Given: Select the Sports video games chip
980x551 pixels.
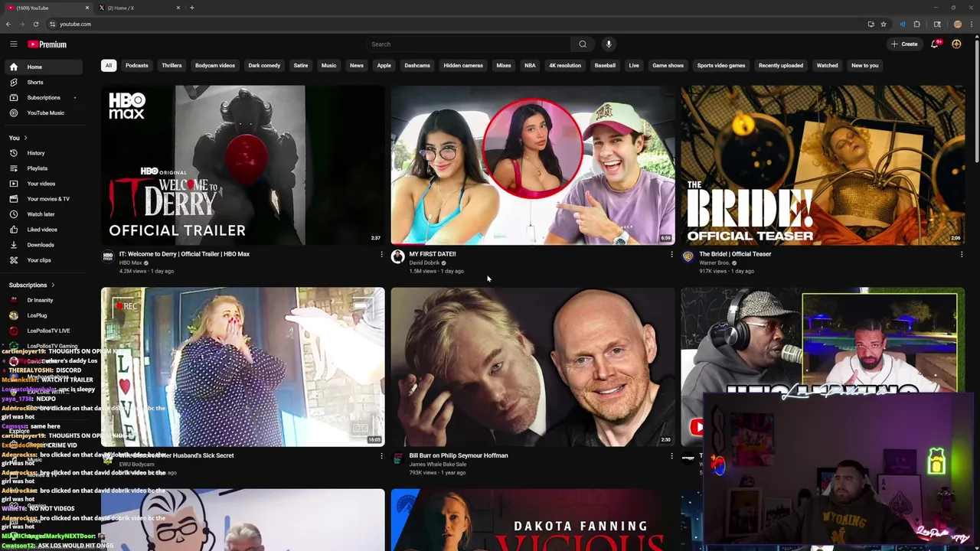Looking at the screenshot, I should pyautogui.click(x=721, y=65).
